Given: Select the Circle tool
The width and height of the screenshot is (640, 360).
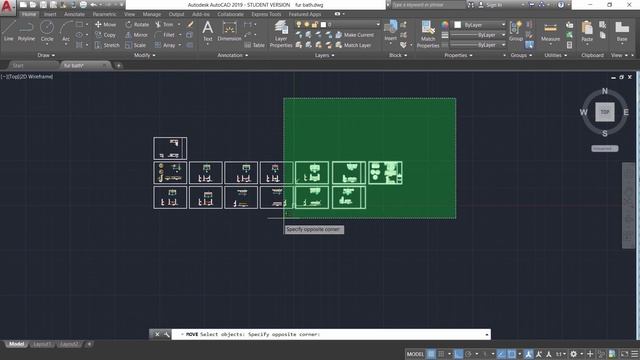Looking at the screenshot, I should click(x=47, y=31).
